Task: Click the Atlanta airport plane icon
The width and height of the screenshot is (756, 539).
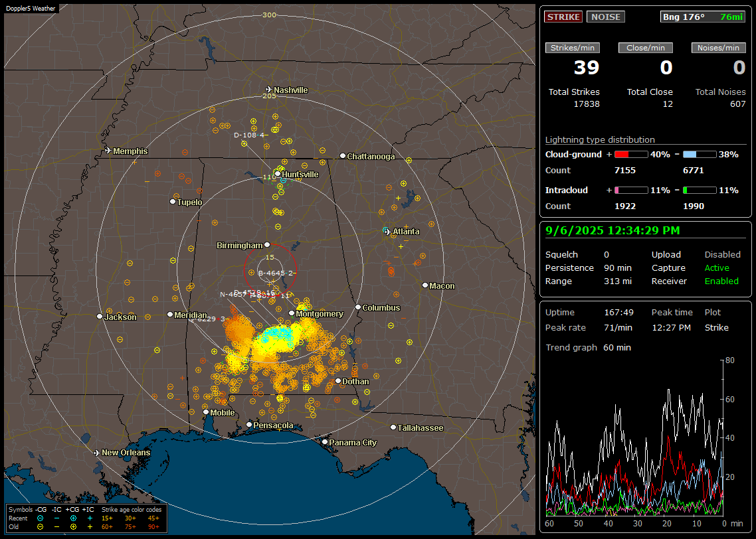Action: (387, 232)
